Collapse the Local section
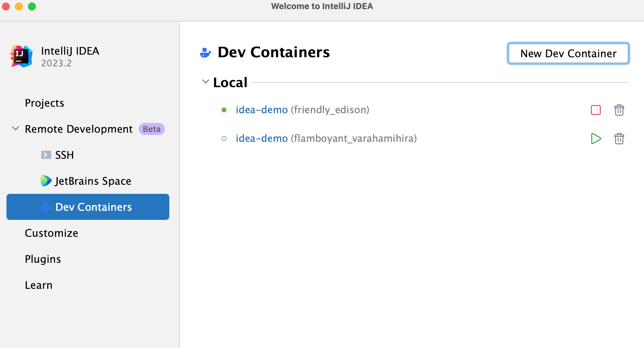644x348 pixels. coord(205,82)
